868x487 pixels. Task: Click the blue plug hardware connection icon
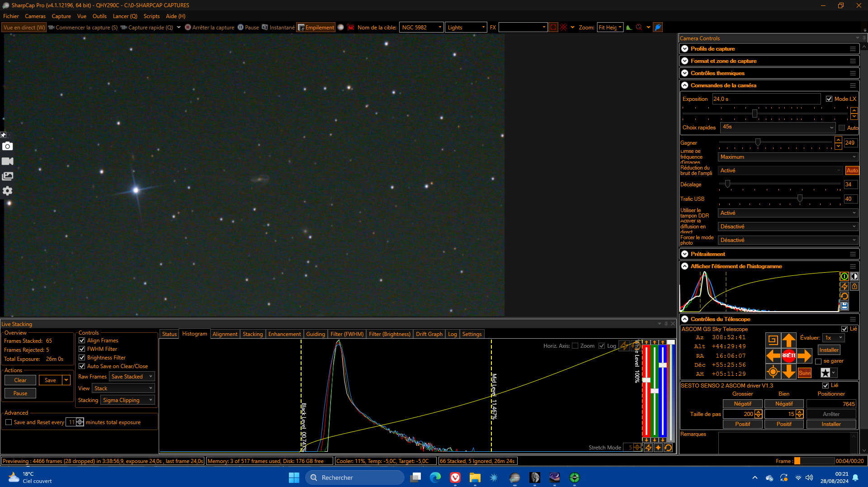(658, 28)
